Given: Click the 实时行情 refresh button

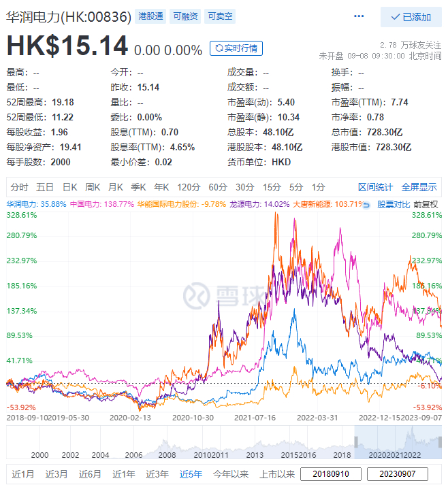Looking at the screenshot, I should pyautogui.click(x=236, y=48).
